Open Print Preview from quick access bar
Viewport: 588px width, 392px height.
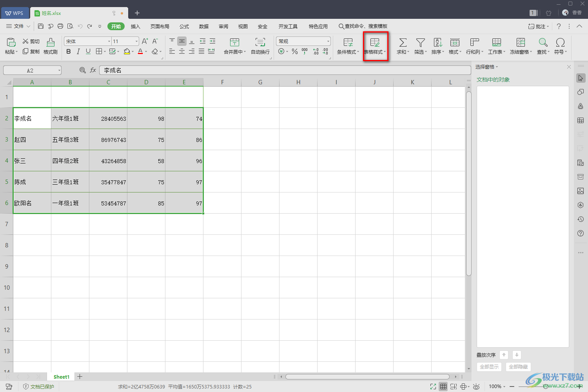point(70,26)
